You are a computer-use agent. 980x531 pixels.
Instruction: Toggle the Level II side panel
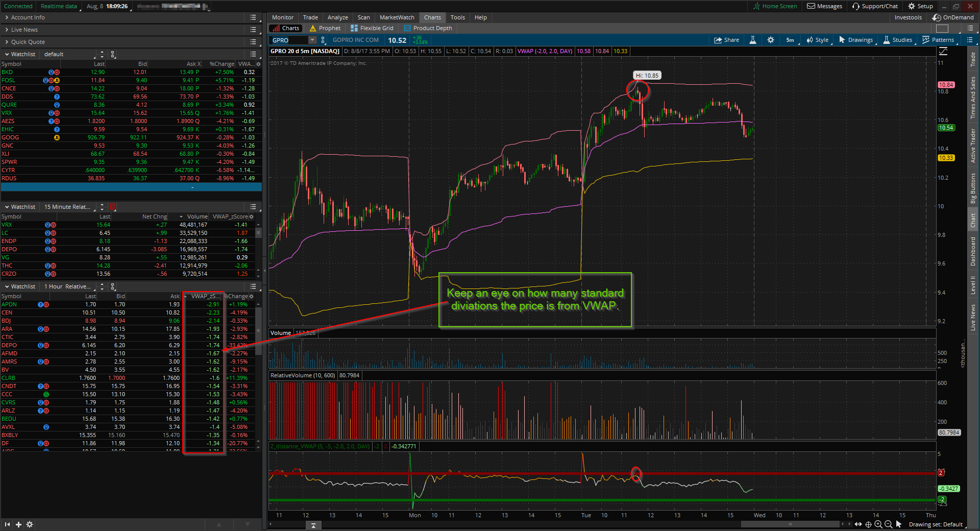pyautogui.click(x=973, y=285)
